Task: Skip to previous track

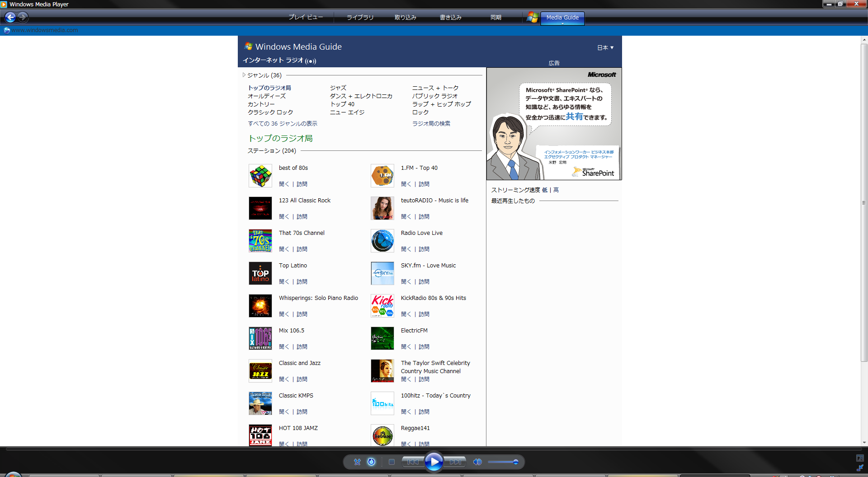Action: click(x=413, y=462)
